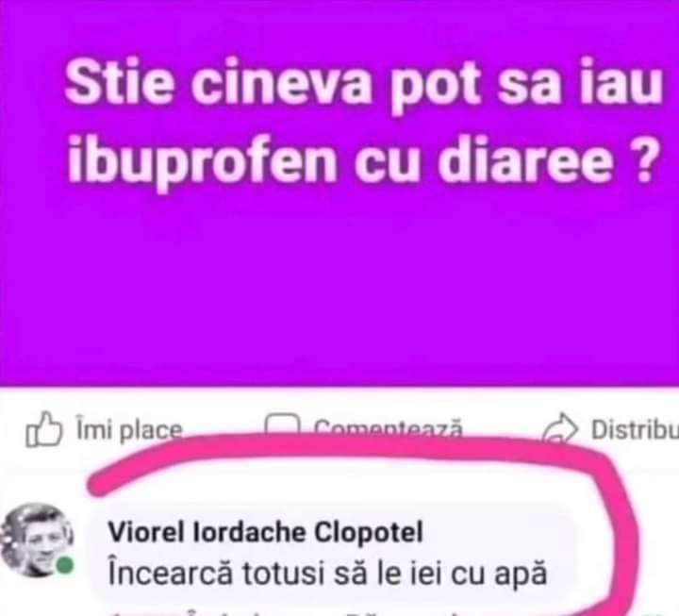Open the 'Viorel Iordache Clopotel' name link
Image resolution: width=679 pixels, height=616 pixels.
coord(265,531)
